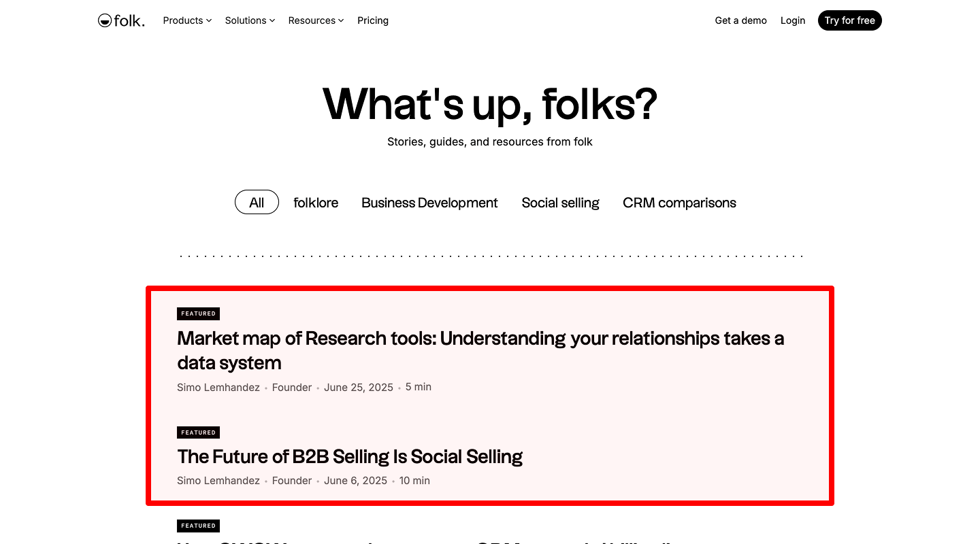980x544 pixels.
Task: Open the Resources dropdown chevron
Action: 340,20
